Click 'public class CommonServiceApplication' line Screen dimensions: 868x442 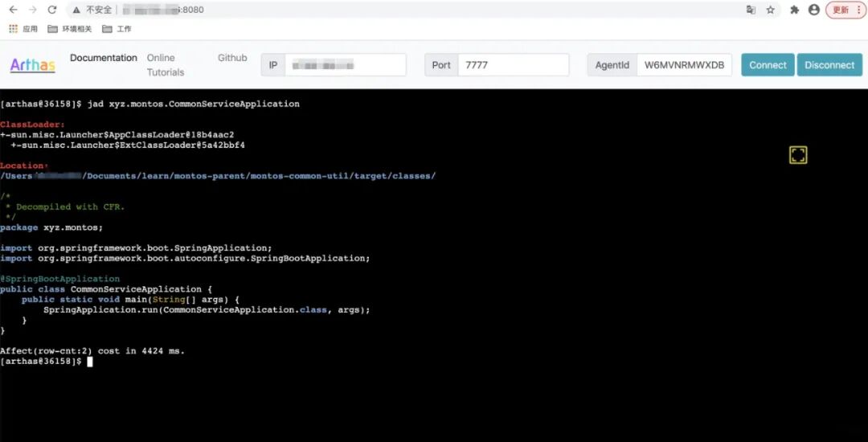[106, 289]
